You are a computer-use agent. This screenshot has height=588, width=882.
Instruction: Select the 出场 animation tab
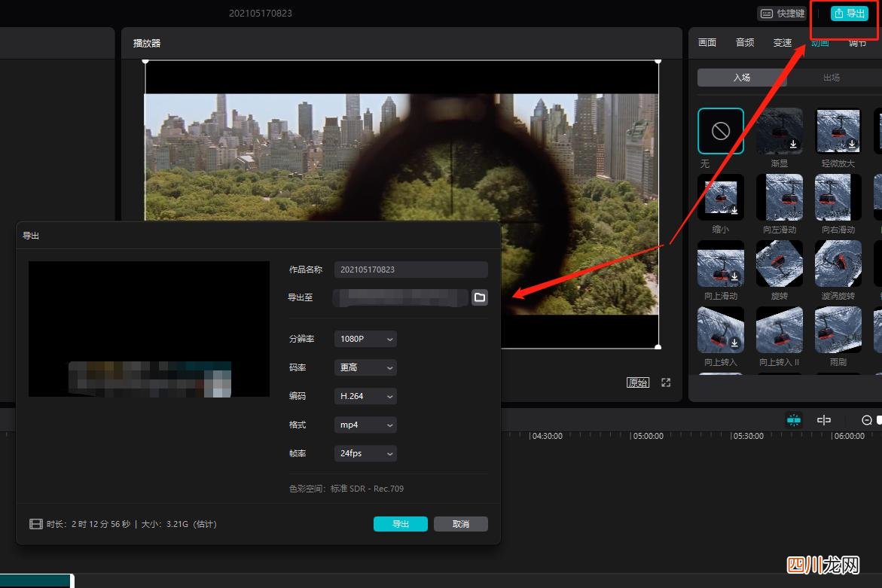[x=832, y=78]
